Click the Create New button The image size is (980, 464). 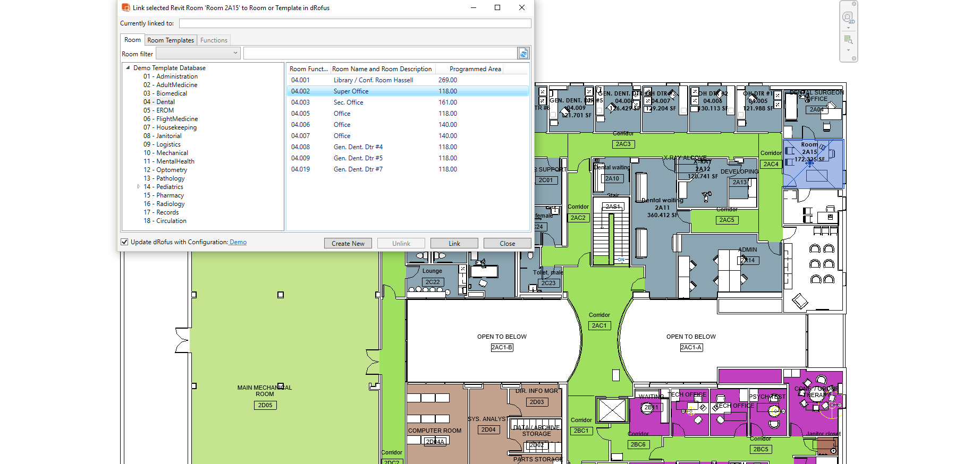[348, 243]
